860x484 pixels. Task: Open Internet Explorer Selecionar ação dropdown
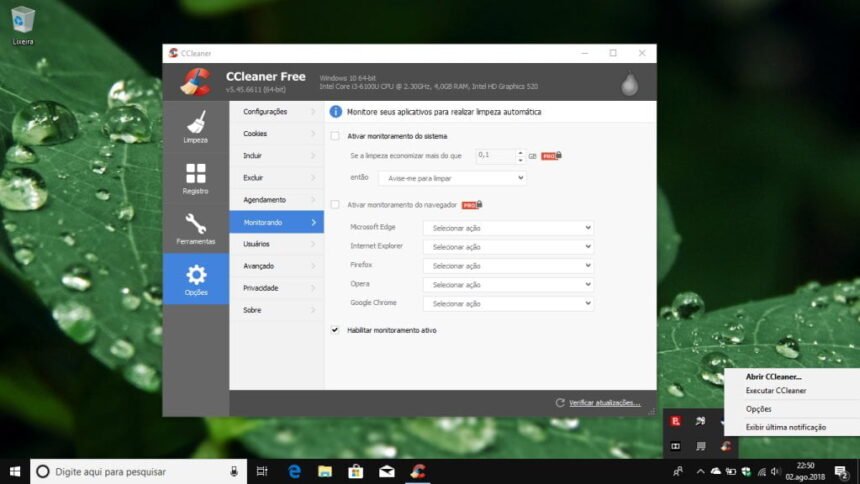click(x=508, y=247)
